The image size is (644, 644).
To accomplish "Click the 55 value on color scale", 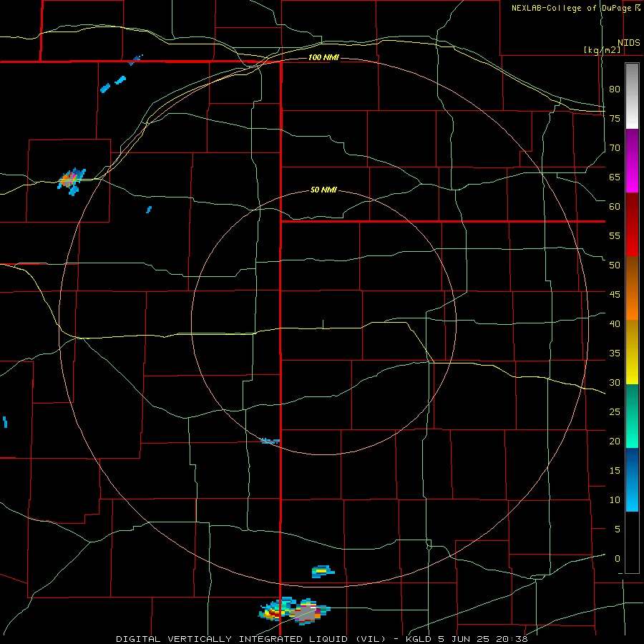I will (615, 235).
